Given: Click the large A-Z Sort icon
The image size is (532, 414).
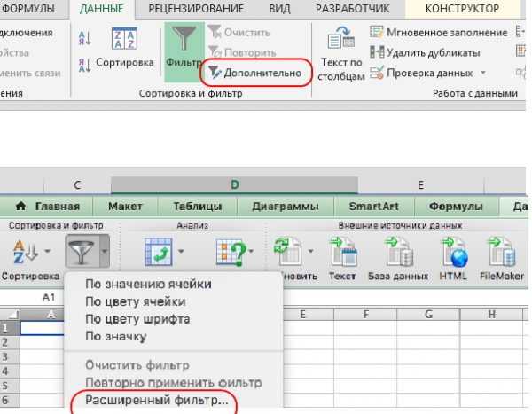Looking at the screenshot, I should tap(123, 40).
